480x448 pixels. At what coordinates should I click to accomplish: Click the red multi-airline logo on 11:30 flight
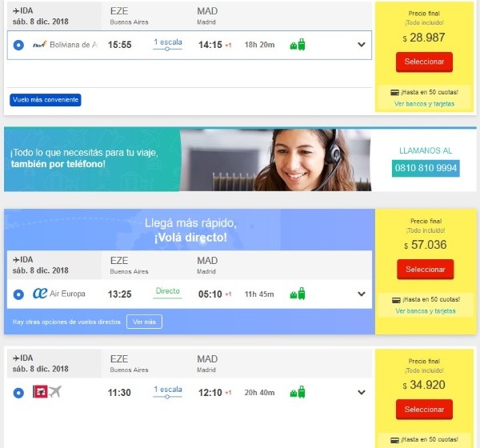pos(40,392)
